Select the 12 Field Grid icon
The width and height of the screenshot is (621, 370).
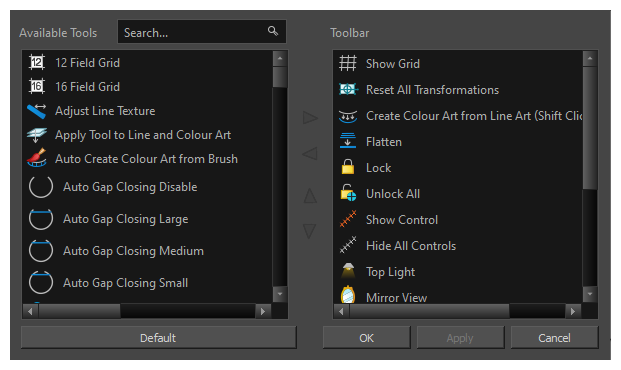click(37, 63)
